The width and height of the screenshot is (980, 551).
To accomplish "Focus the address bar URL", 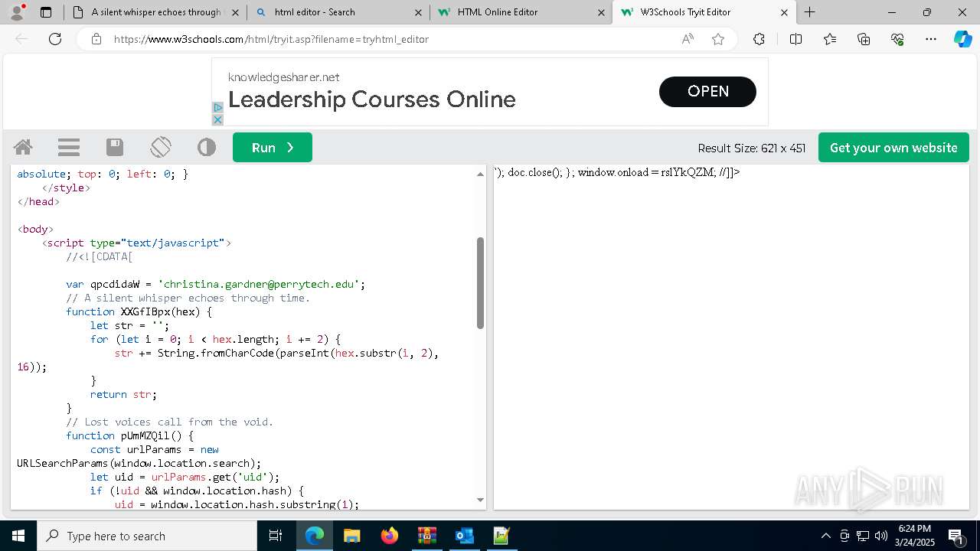I will [x=271, y=39].
